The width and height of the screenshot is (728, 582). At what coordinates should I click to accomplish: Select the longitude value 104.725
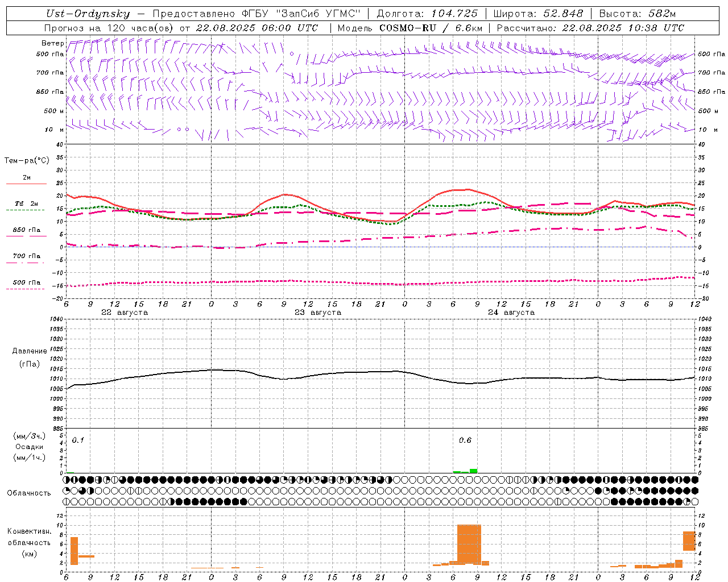pos(454,14)
